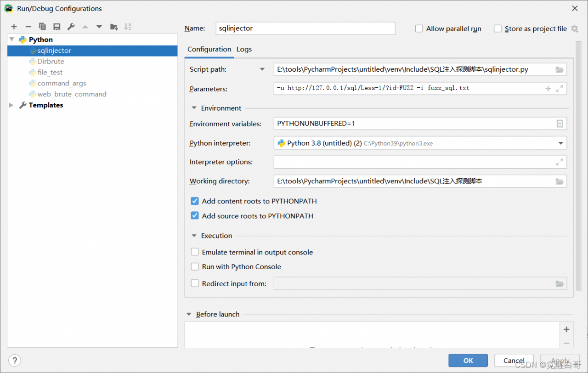Browse for script path folder icon
Viewport: 588px width, 373px height.
pos(559,70)
